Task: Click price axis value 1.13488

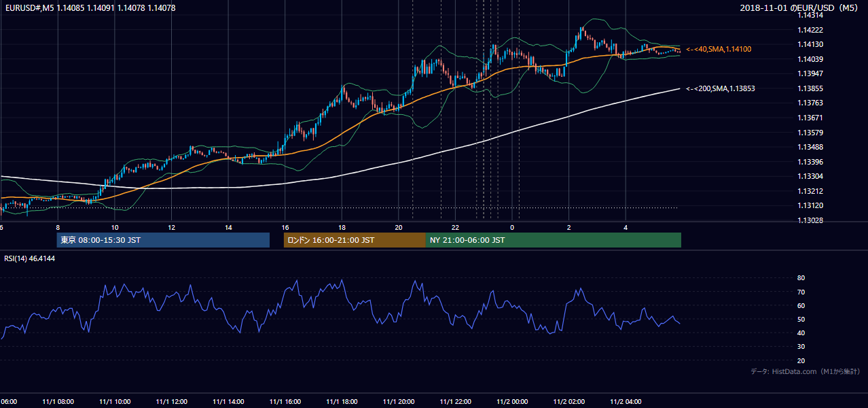Action: pyautogui.click(x=810, y=147)
